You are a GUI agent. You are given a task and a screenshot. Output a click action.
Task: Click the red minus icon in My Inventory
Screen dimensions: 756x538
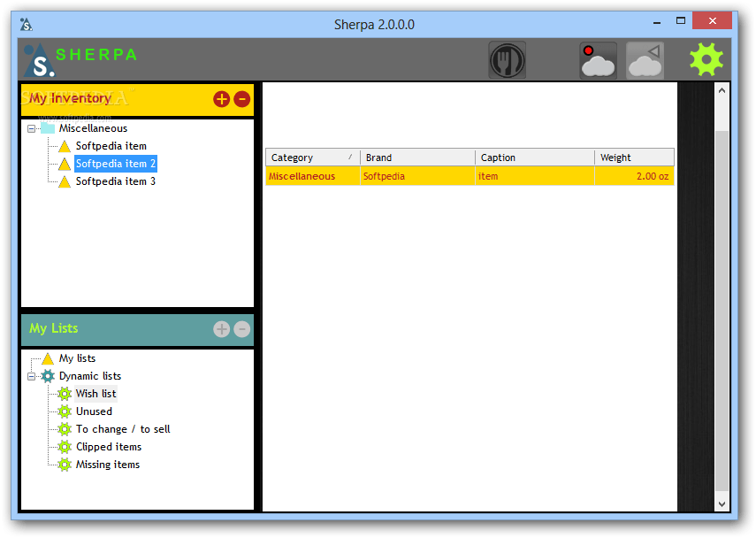pos(242,99)
